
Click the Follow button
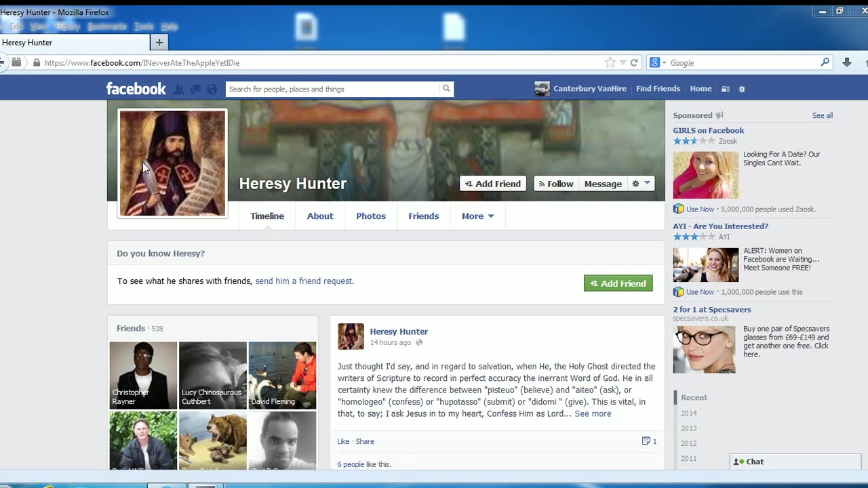[x=556, y=184]
